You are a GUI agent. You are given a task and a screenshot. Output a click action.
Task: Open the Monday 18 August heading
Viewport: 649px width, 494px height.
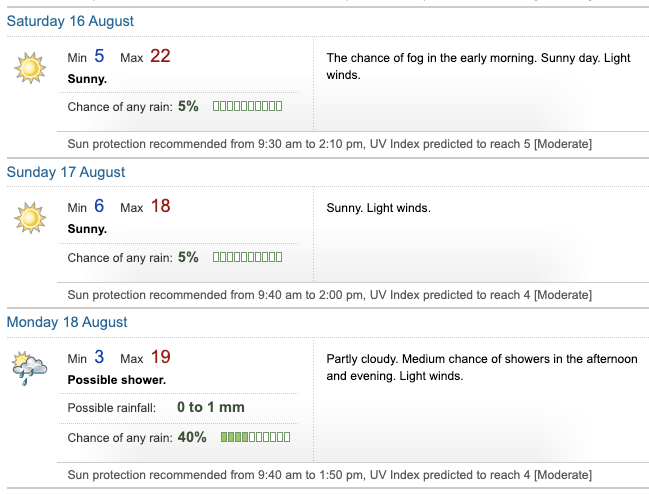67,322
